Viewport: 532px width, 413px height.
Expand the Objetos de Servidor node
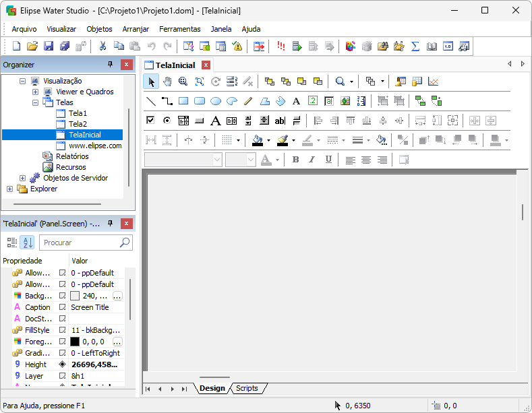coord(22,178)
